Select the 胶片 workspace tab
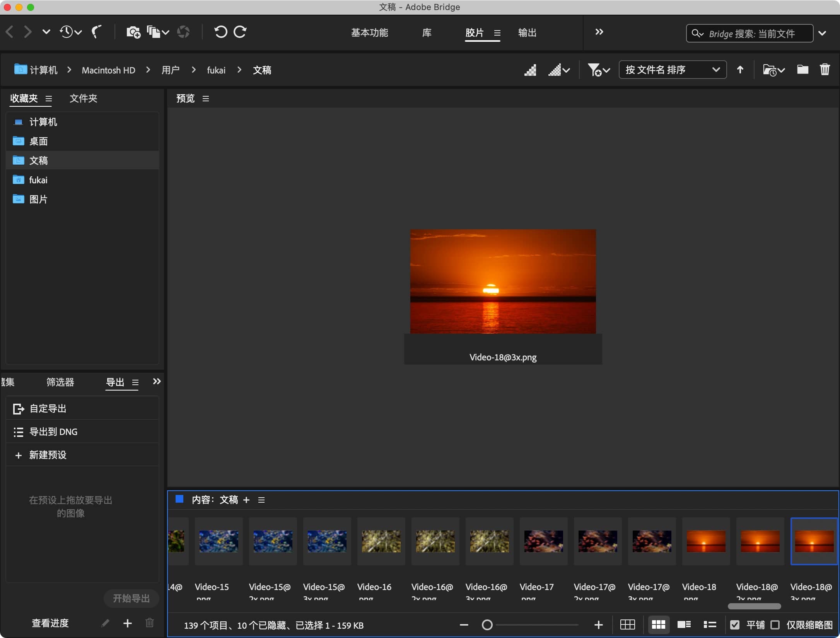This screenshot has width=840, height=638. pyautogui.click(x=475, y=33)
